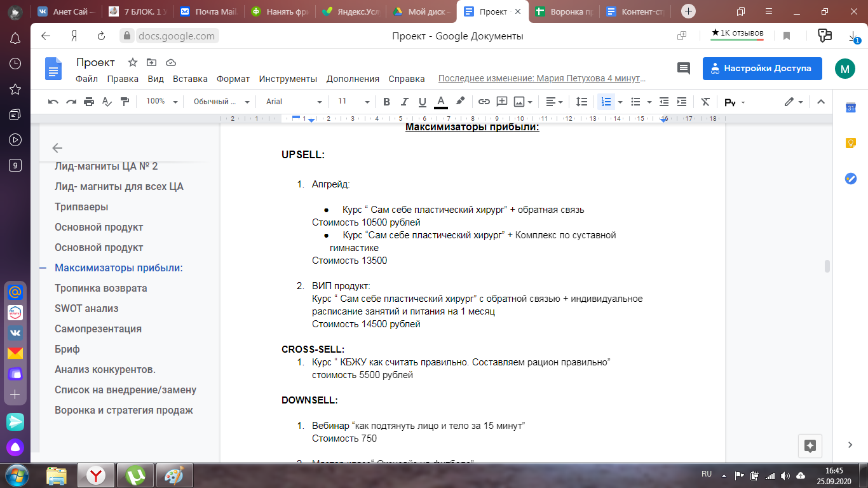Open the font size 11 dropdown

tap(353, 102)
